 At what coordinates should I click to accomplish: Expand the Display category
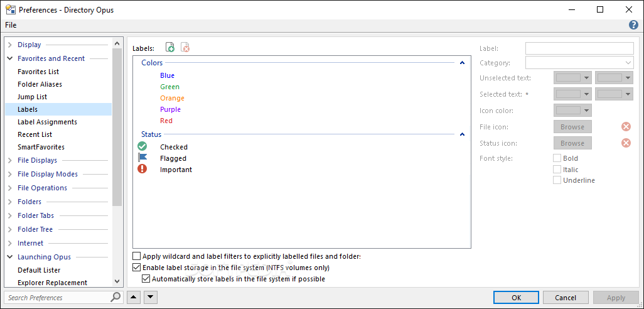10,45
